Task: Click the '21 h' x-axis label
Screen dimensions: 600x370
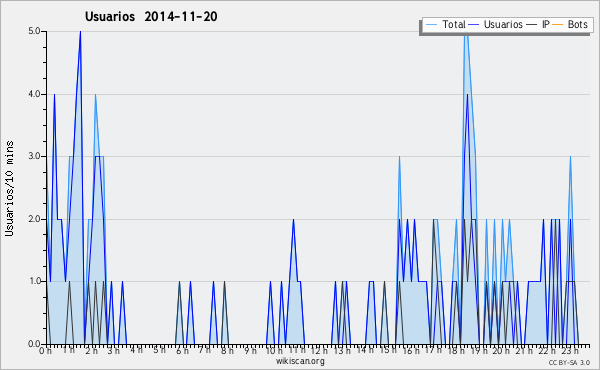Action: [524, 351]
